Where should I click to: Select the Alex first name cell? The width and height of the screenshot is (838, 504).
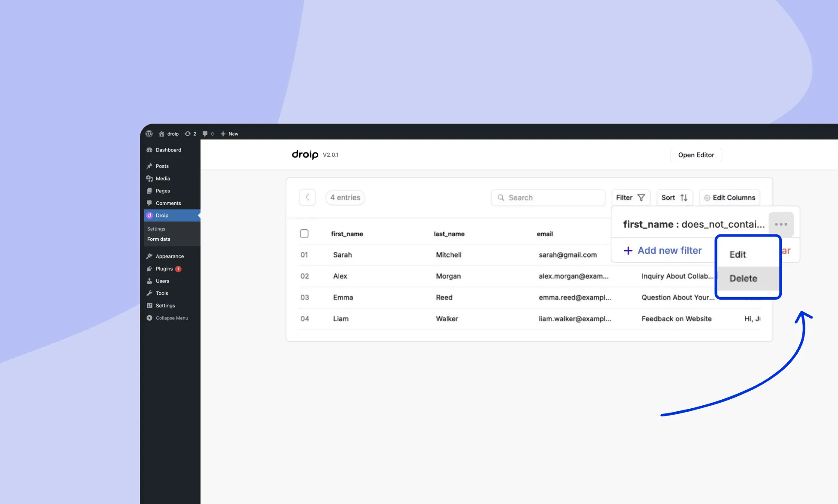pos(340,276)
